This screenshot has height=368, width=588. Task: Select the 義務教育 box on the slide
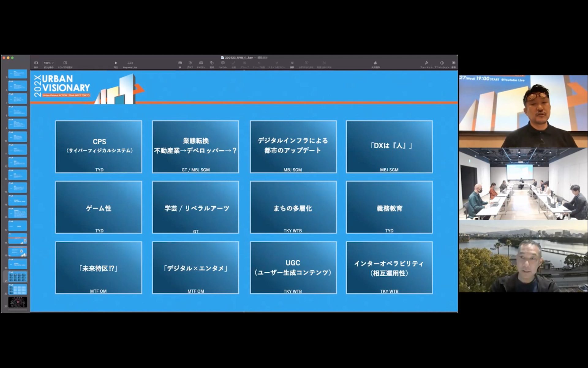[x=389, y=207]
